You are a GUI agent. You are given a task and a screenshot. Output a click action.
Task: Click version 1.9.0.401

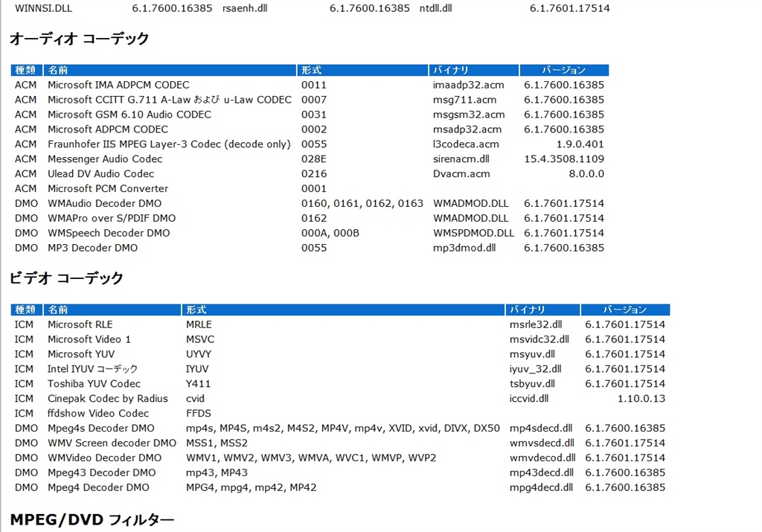580,144
